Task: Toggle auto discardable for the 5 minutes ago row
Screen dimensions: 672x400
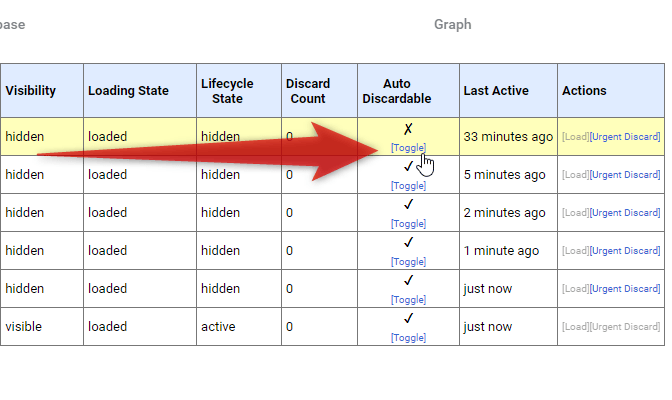Action: point(408,186)
